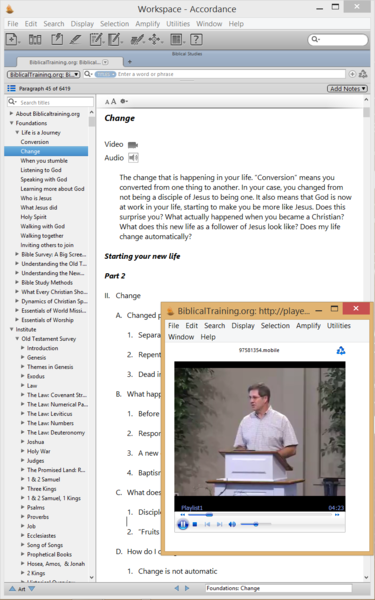Add a new workspace tab with plus
The width and height of the screenshot is (375, 600).
[130, 62]
